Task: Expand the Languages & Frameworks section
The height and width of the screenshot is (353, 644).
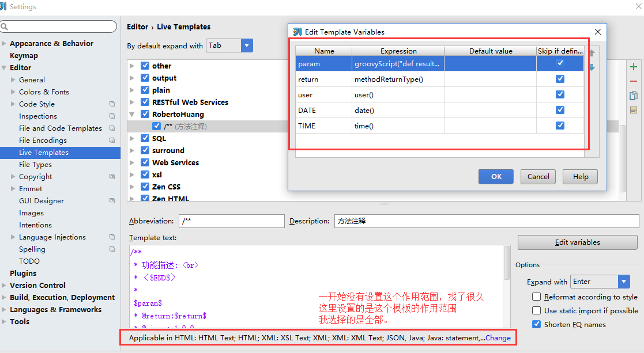Action: (3, 310)
